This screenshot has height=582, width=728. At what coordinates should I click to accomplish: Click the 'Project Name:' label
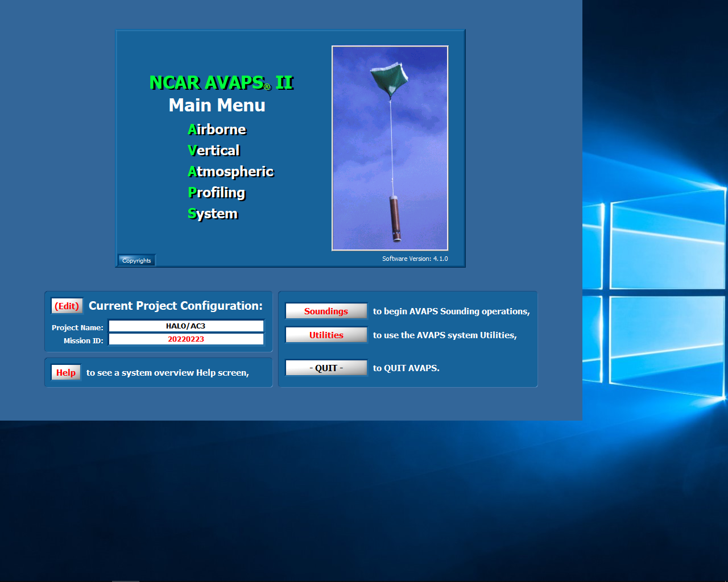77,327
